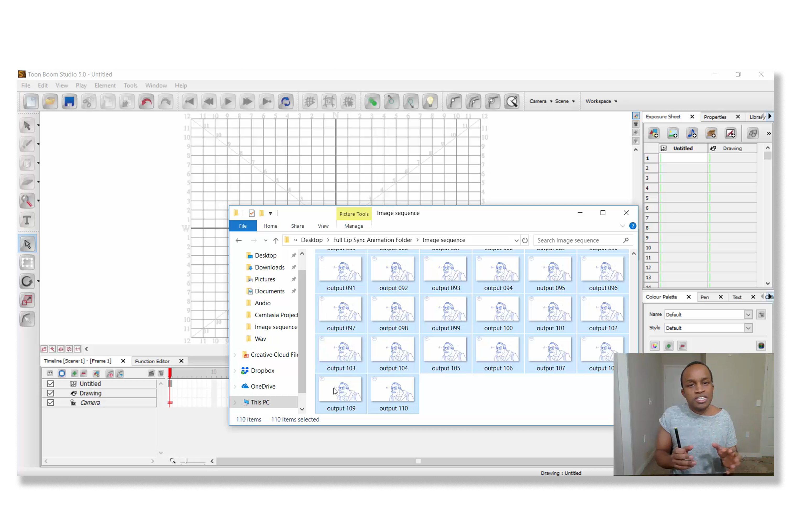Select the Eraser tool in toolbox

pos(27,182)
